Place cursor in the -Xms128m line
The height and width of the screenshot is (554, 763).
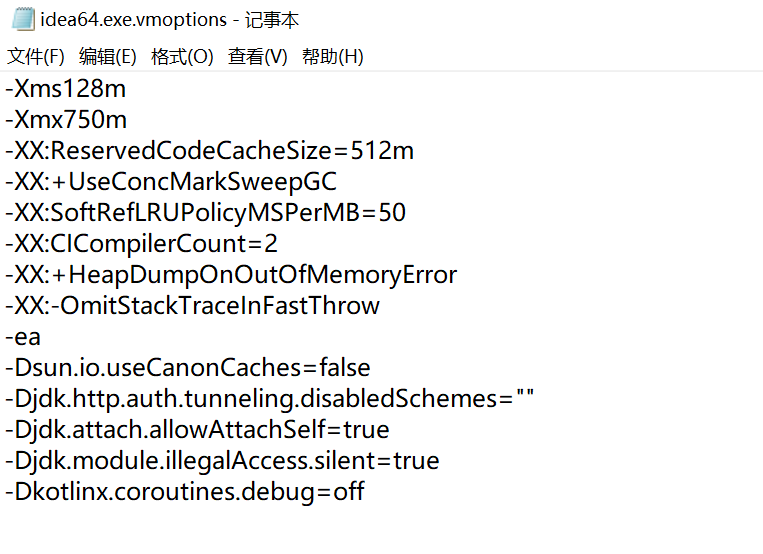66,89
